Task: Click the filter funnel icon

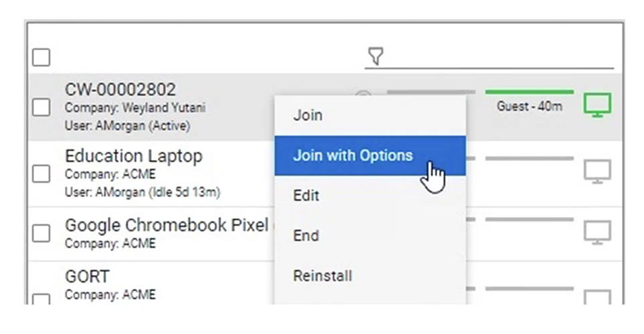Action: pos(375,56)
